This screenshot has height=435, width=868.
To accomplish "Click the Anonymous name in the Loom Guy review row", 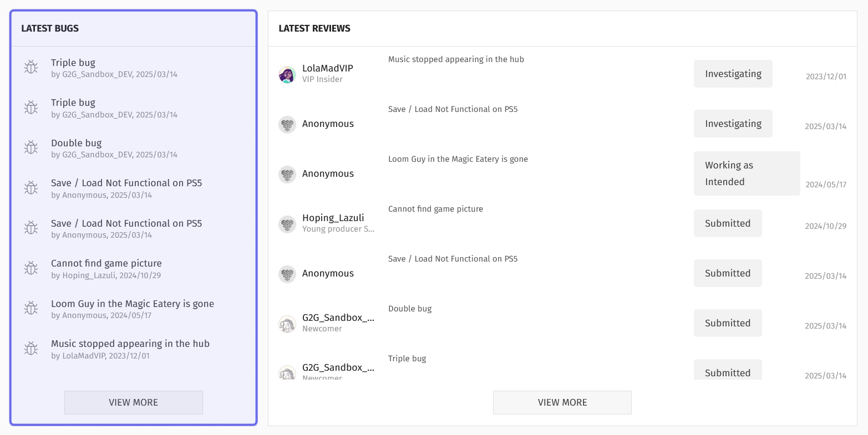I will click(x=328, y=173).
